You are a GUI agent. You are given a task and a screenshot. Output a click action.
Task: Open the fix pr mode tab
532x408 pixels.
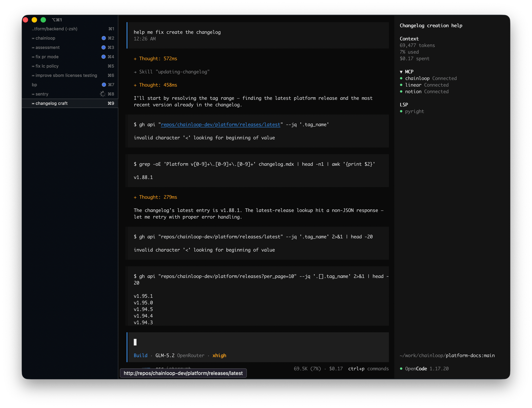point(70,57)
